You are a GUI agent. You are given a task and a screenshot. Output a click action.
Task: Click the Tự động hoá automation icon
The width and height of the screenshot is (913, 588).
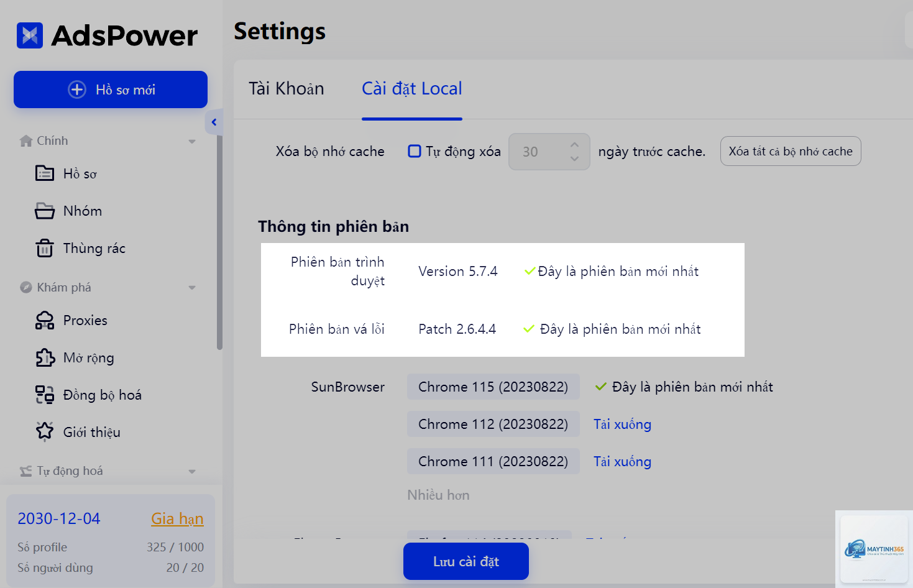click(26, 471)
